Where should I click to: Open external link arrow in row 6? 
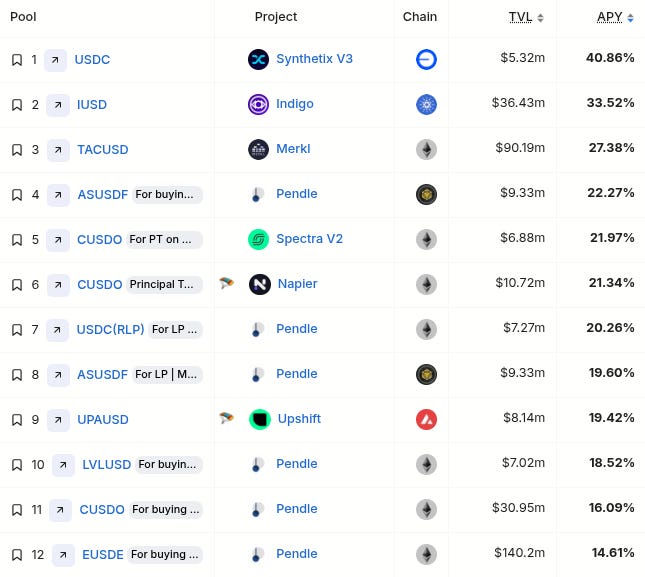(58, 285)
